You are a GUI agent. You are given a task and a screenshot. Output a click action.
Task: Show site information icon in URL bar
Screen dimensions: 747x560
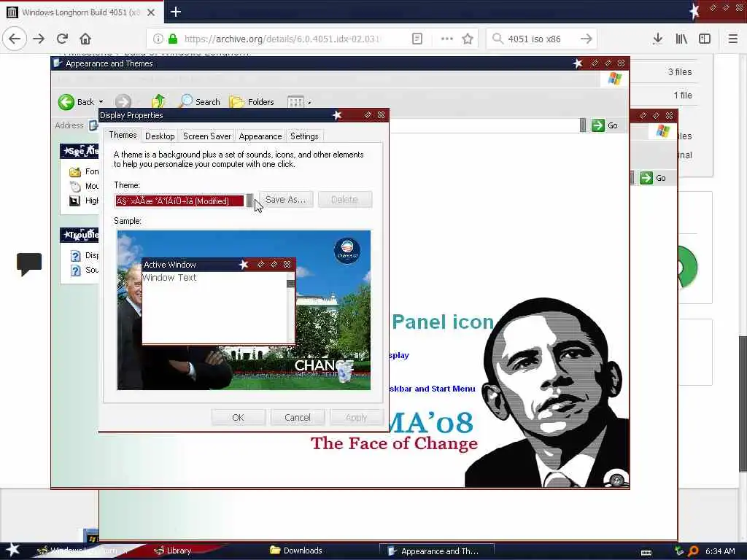(158, 39)
